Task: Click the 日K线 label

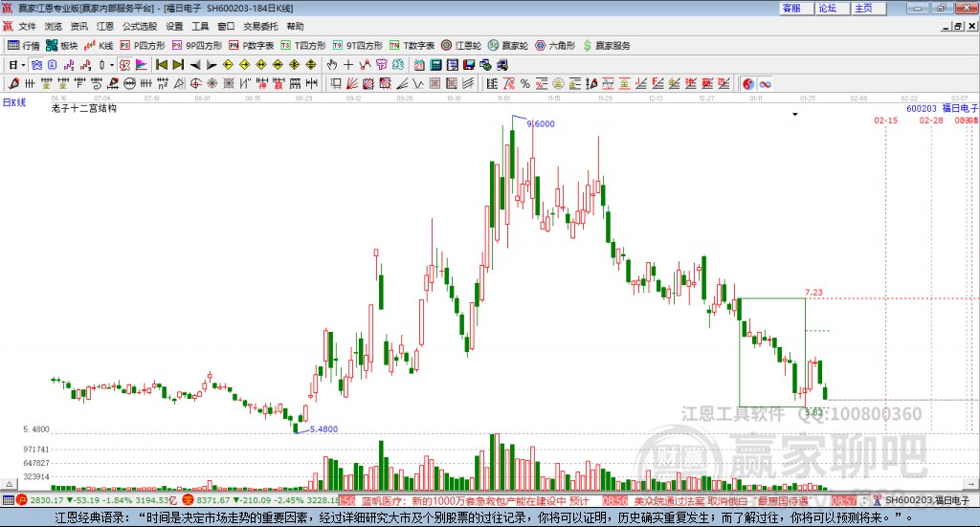Action: [14, 102]
